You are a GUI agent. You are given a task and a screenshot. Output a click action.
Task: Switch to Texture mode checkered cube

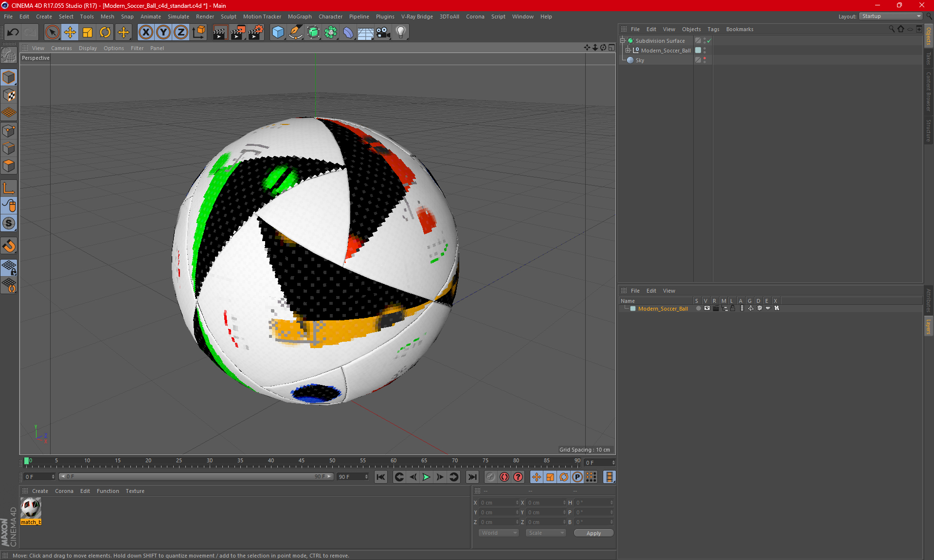[9, 95]
